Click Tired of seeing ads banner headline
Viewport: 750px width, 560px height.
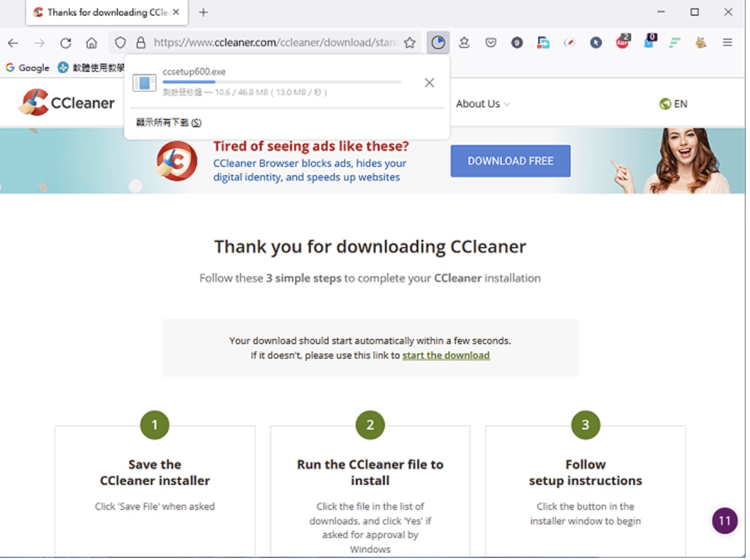coord(311,146)
